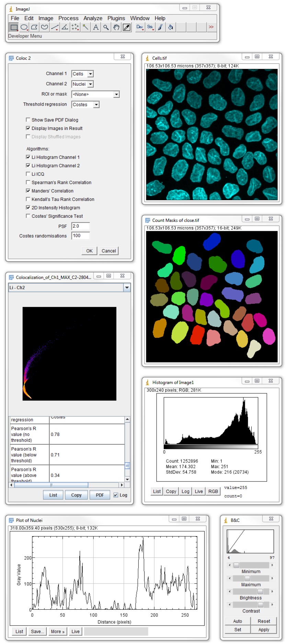Enable Kendall's Tau Rank Correlation
The width and height of the screenshot is (287, 644).
pos(28,199)
